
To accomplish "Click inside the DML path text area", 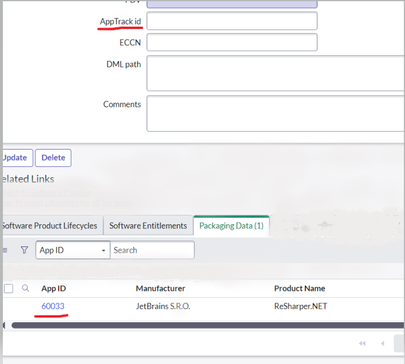I will tap(276, 73).
